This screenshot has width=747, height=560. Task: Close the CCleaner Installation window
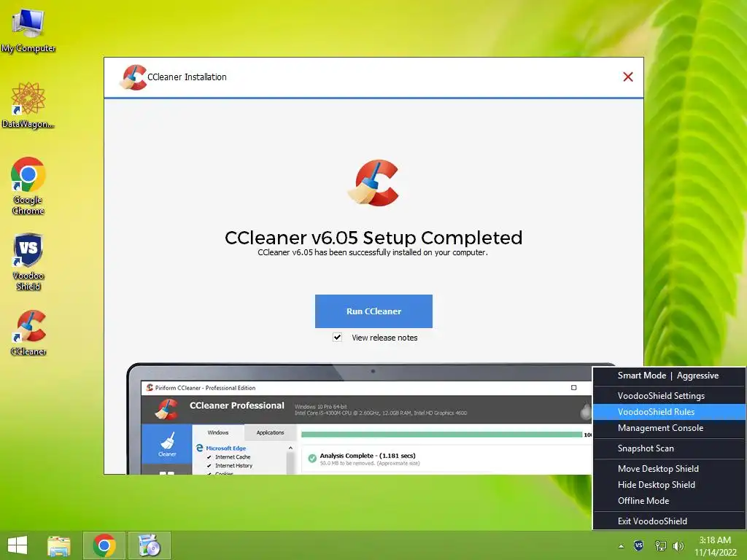tap(628, 77)
